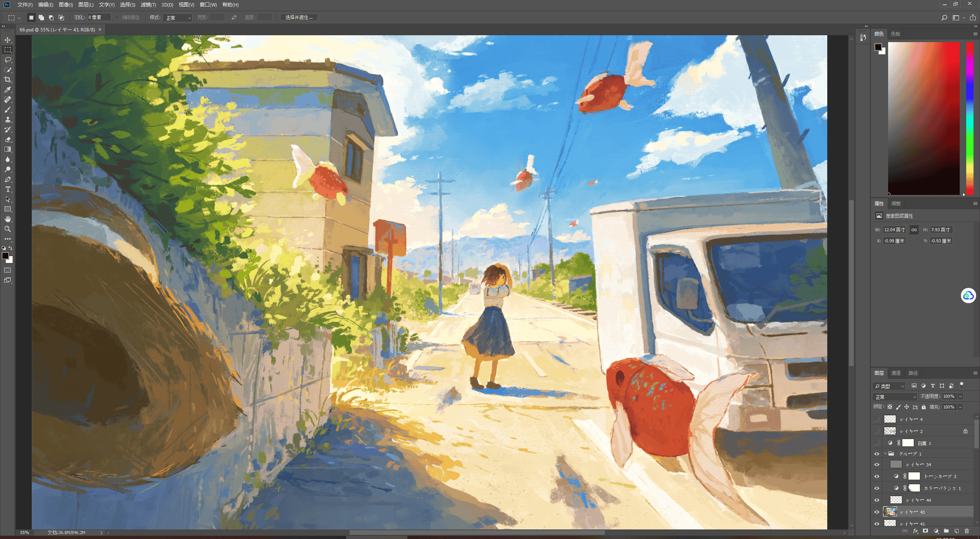This screenshot has width=980, height=539.
Task: Select the Pen tool
Action: [x=8, y=179]
